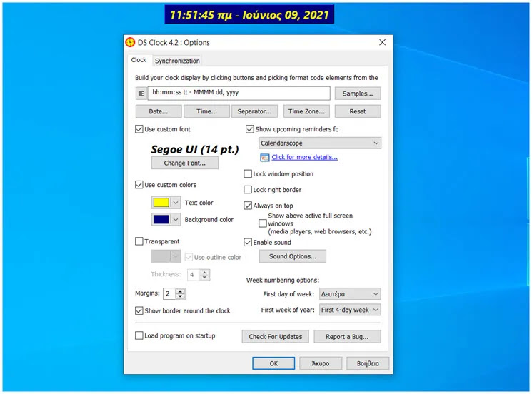Toggle Use custom colors checkbox

click(139, 185)
